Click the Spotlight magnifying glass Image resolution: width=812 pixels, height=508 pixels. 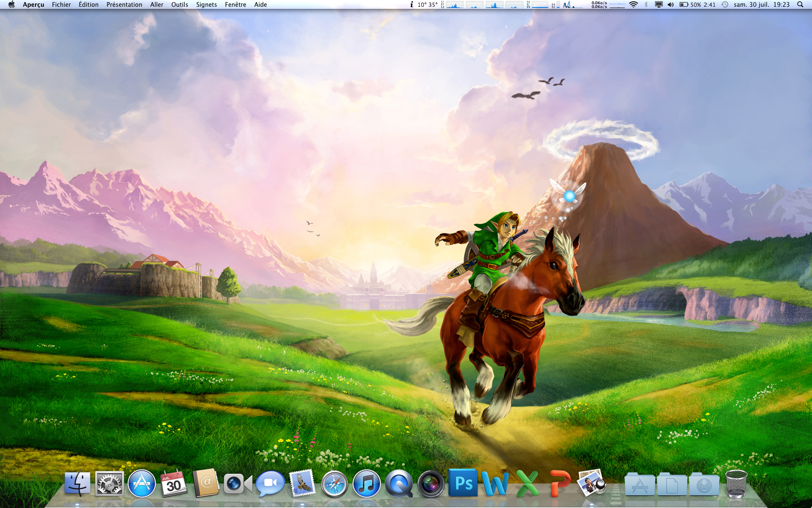(800, 5)
